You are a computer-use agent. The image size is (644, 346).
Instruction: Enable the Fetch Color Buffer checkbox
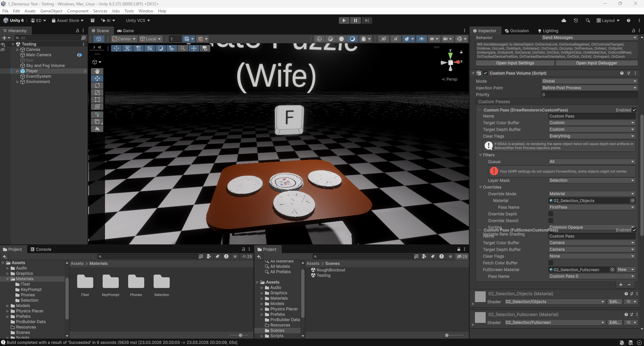pyautogui.click(x=551, y=263)
